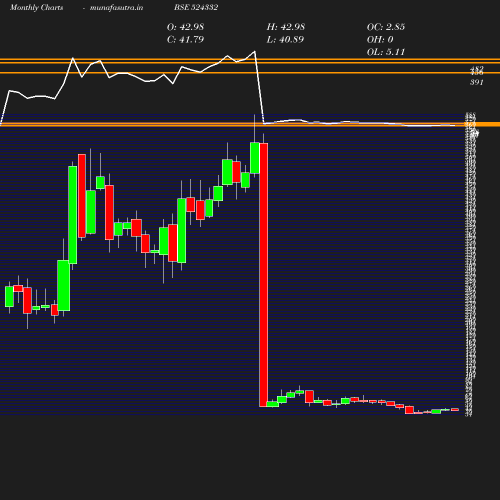The image size is (500, 500).
Task: Click the 'Monthly Charts' title text
Action: pyautogui.click(x=36, y=7)
